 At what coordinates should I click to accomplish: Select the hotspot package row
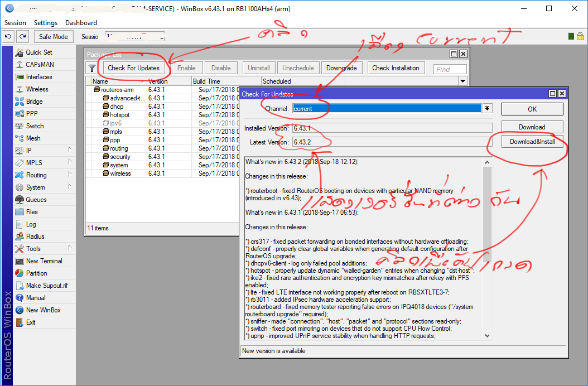click(162, 115)
